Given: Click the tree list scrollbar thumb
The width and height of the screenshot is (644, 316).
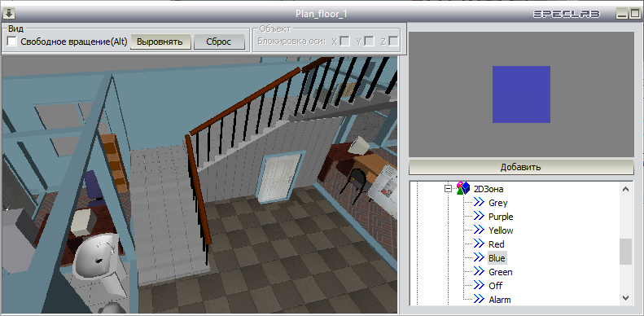Looking at the screenshot, I should tap(625, 252).
